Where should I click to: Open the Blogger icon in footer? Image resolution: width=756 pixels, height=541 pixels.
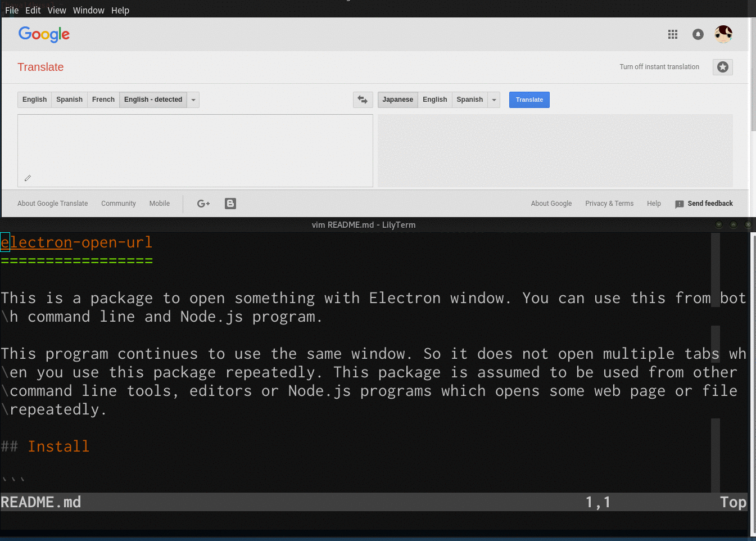(x=230, y=204)
